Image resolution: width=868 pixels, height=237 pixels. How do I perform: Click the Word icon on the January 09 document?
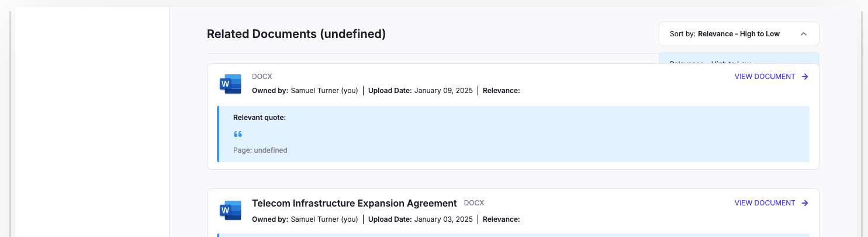click(230, 84)
